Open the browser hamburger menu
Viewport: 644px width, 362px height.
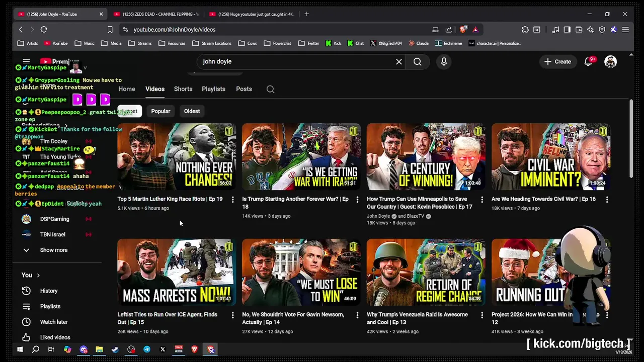625,30
